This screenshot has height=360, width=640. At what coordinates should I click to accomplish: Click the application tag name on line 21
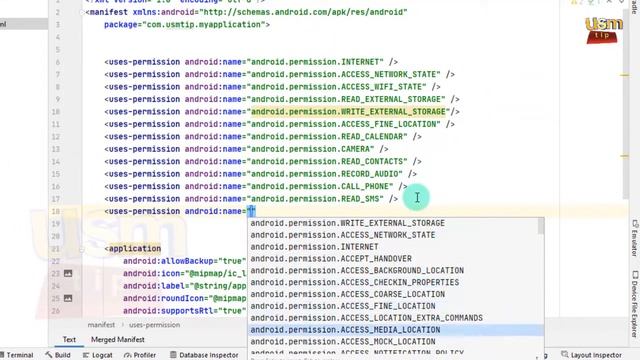pos(135,249)
